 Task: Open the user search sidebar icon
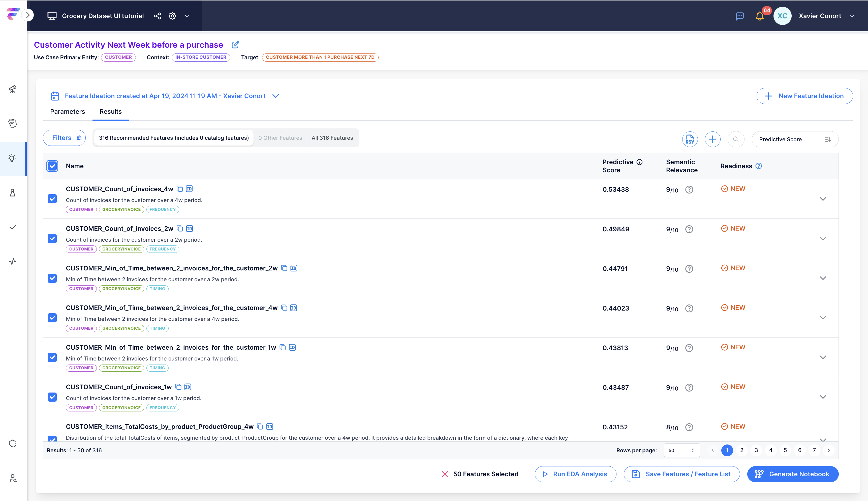click(x=13, y=478)
